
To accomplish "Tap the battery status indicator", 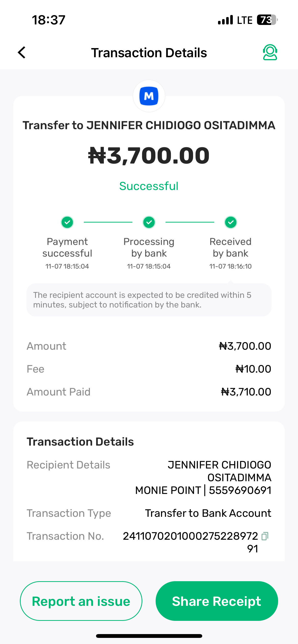I will (267, 20).
